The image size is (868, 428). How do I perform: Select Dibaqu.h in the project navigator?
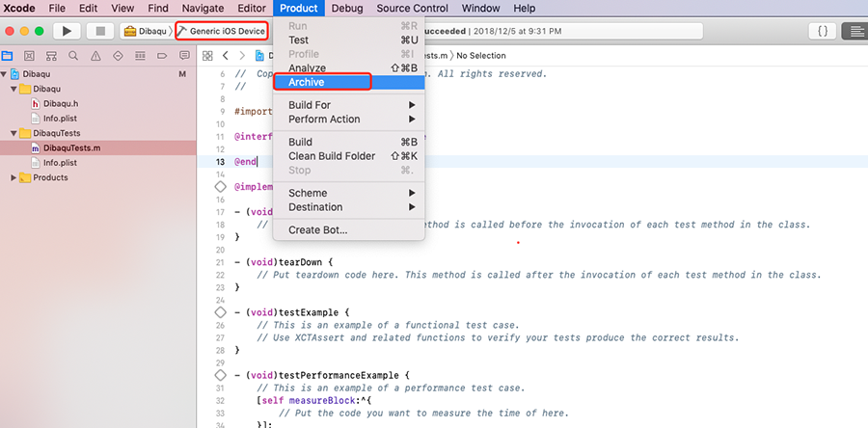coord(60,103)
